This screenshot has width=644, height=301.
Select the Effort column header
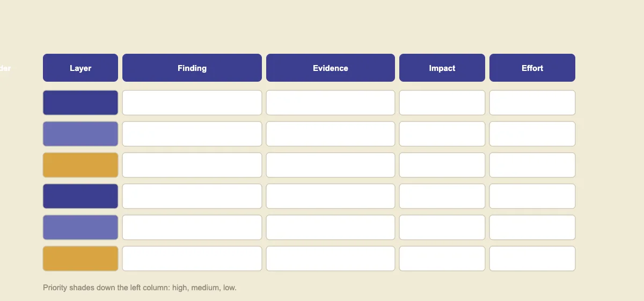click(x=532, y=68)
